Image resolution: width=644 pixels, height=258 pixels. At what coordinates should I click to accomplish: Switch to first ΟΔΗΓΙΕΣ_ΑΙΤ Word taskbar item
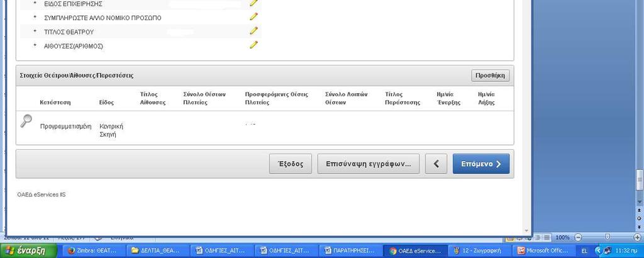(x=221, y=250)
